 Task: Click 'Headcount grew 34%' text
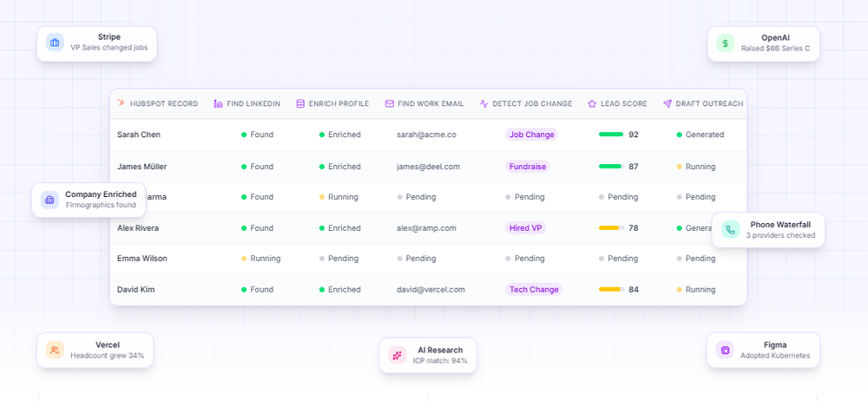point(108,356)
